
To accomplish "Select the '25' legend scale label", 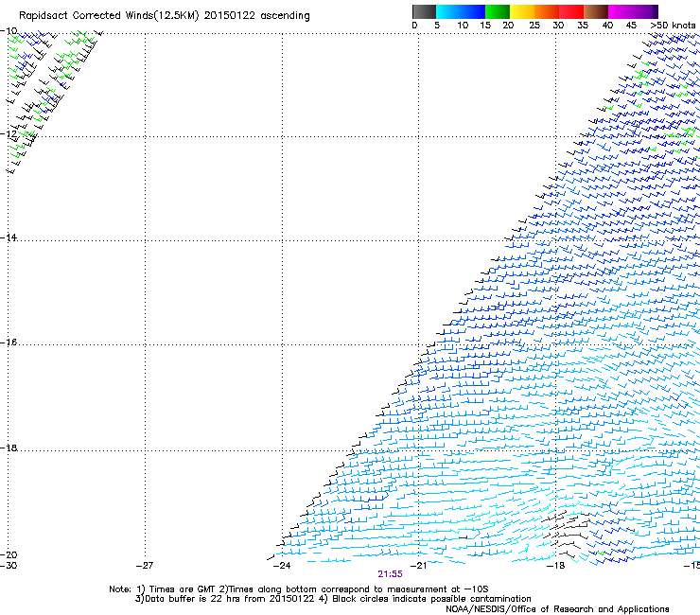I will tap(534, 26).
